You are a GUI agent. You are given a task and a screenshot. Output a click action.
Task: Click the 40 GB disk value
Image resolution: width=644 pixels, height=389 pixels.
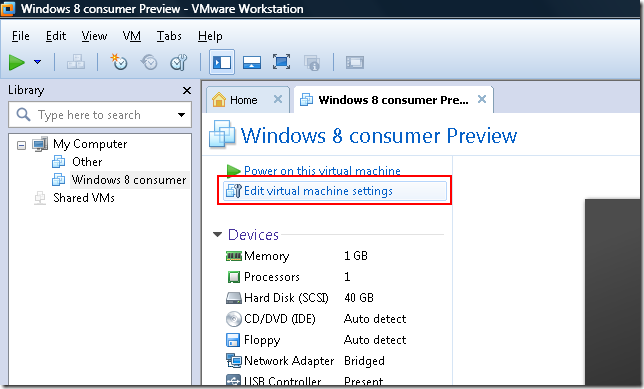coord(359,298)
